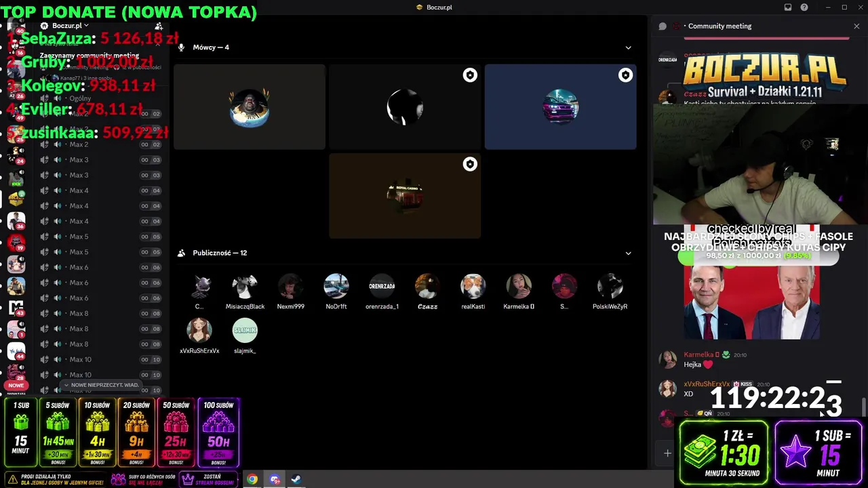This screenshot has width=868, height=488.
Task: Click the 'Hejka' message text in chat
Action: tap(692, 365)
